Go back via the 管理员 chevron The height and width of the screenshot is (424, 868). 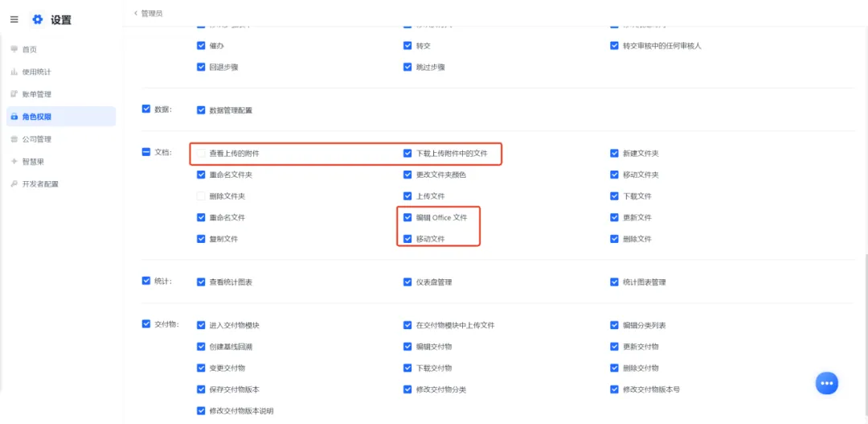coord(136,13)
